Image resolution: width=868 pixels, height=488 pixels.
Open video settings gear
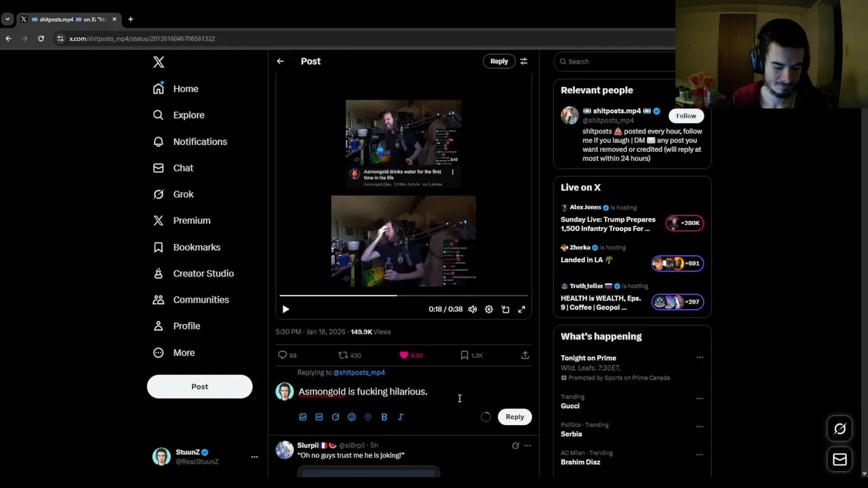point(489,309)
